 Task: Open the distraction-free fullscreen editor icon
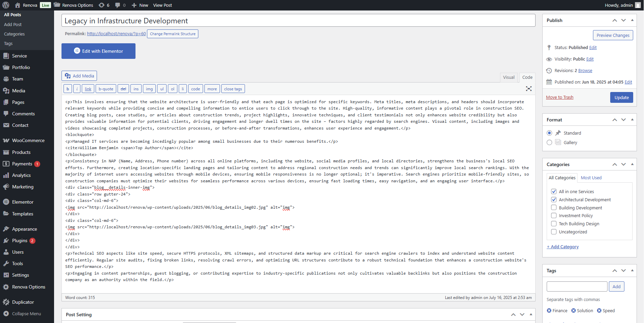(x=528, y=89)
